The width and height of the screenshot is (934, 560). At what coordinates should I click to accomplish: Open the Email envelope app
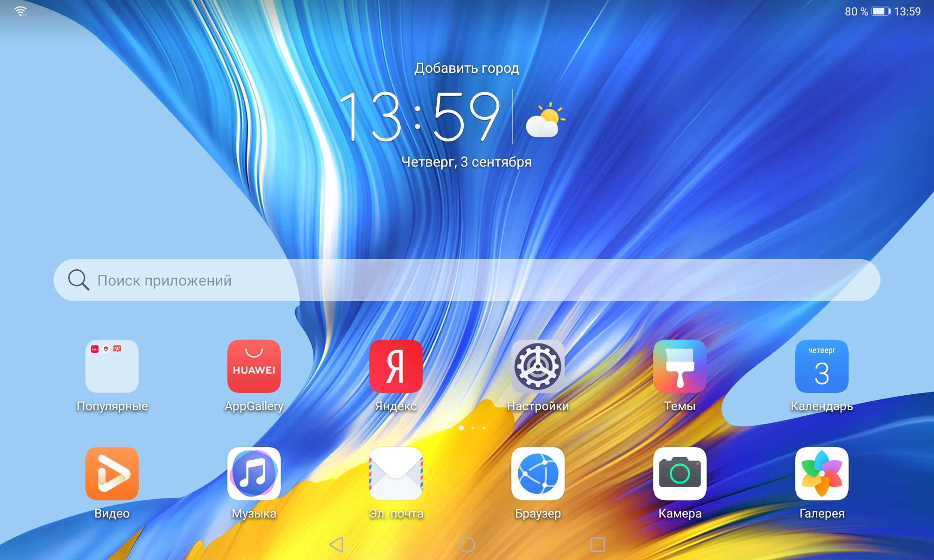click(x=396, y=474)
